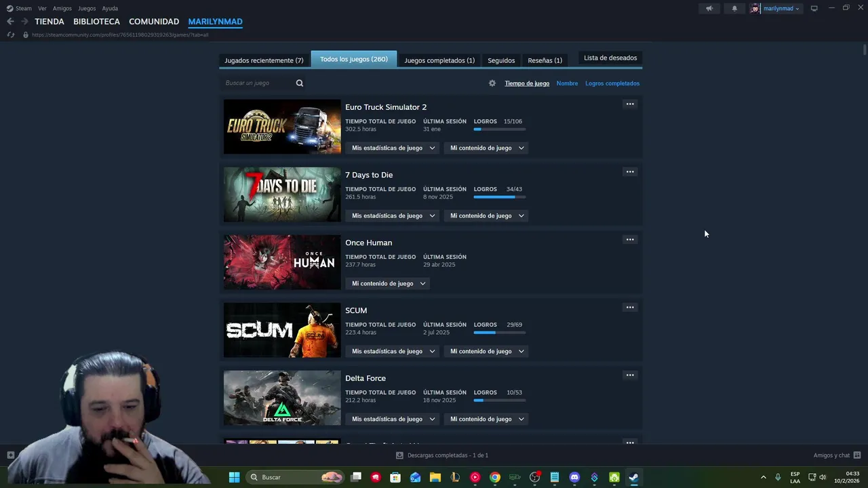This screenshot has height=488, width=868.
Task: Click the add game plus icon
Action: [x=10, y=455]
